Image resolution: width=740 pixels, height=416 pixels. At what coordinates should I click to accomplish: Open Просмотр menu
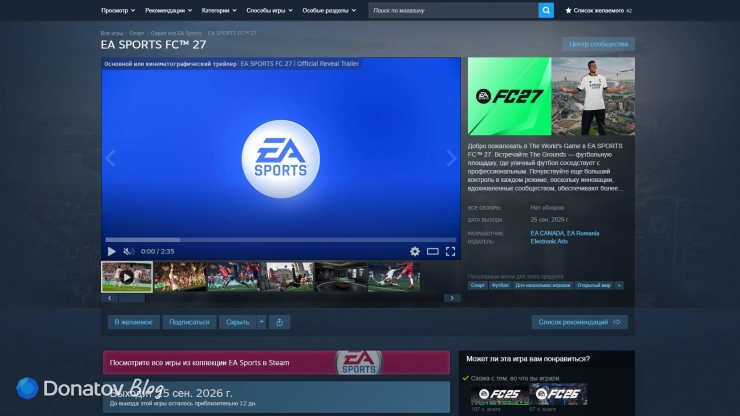click(118, 10)
